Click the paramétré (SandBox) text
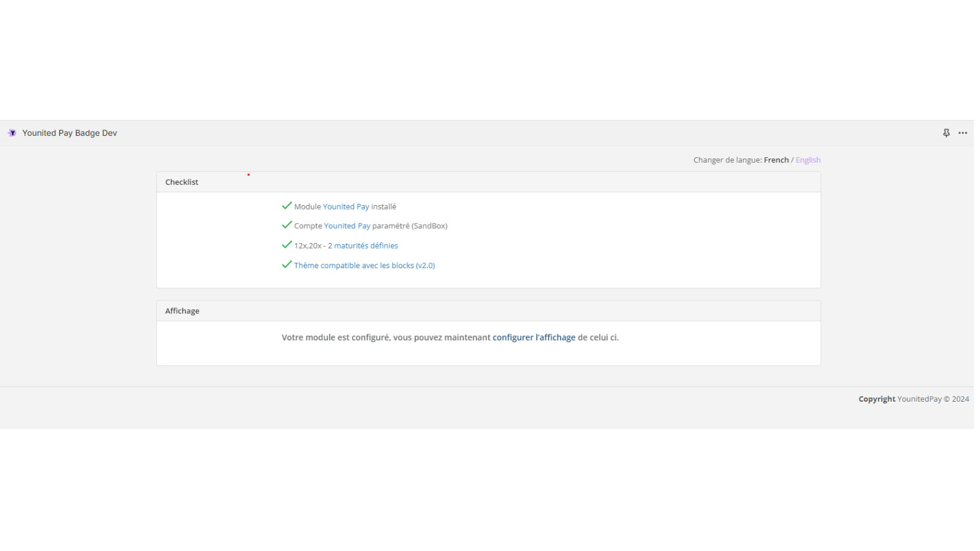The height and width of the screenshot is (551, 980). [x=410, y=226]
